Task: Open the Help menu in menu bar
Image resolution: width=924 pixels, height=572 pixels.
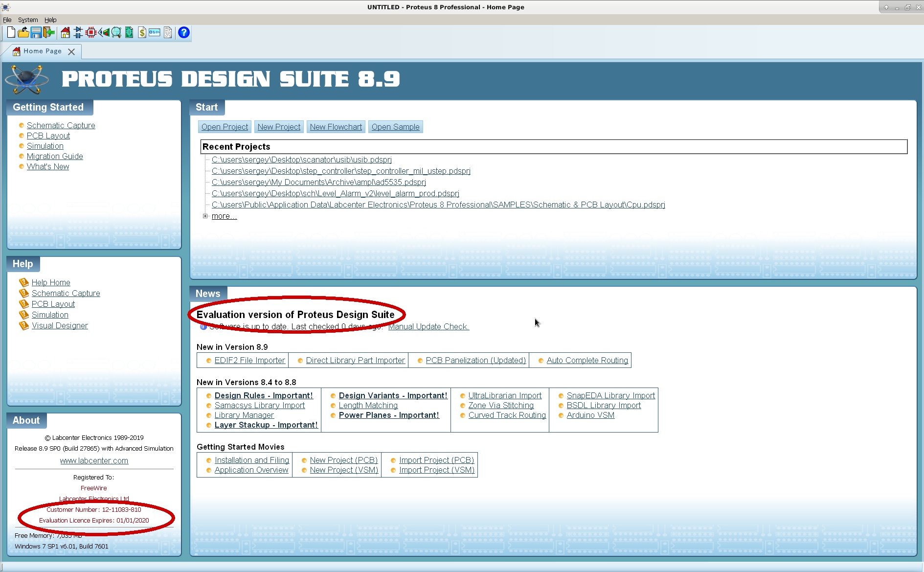Action: 50,20
